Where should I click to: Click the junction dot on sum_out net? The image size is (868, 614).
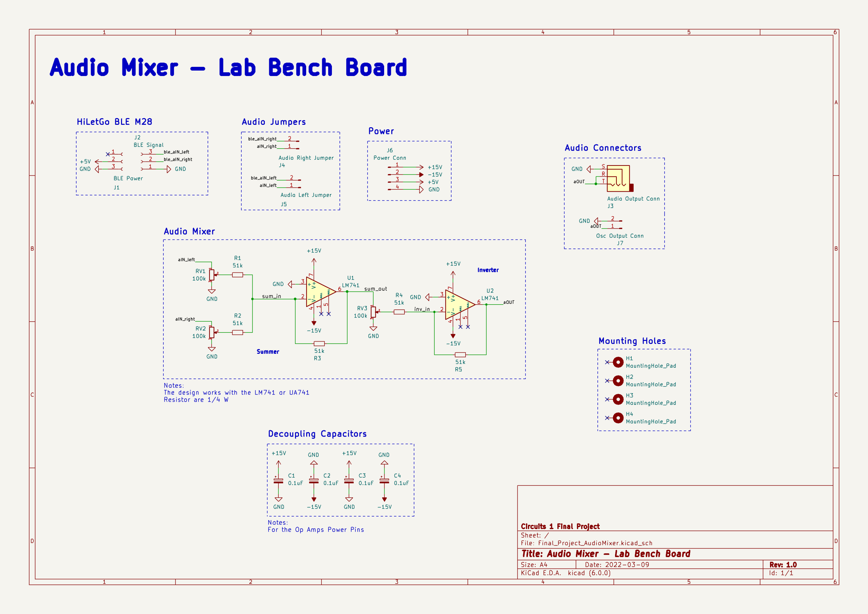coord(347,292)
